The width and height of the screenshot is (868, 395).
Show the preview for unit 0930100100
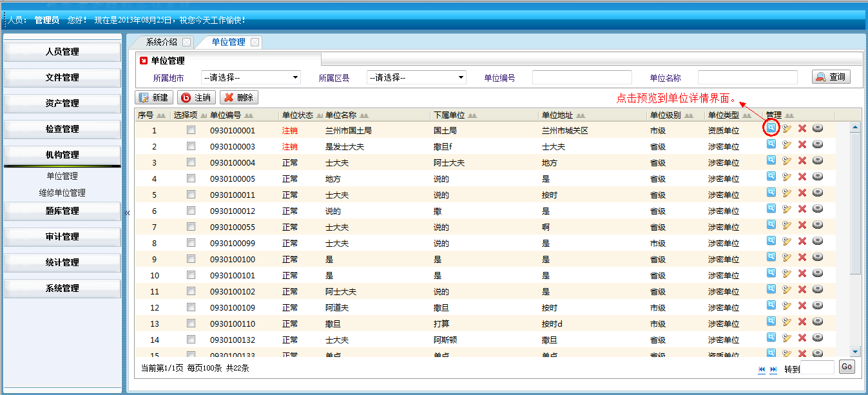click(771, 256)
